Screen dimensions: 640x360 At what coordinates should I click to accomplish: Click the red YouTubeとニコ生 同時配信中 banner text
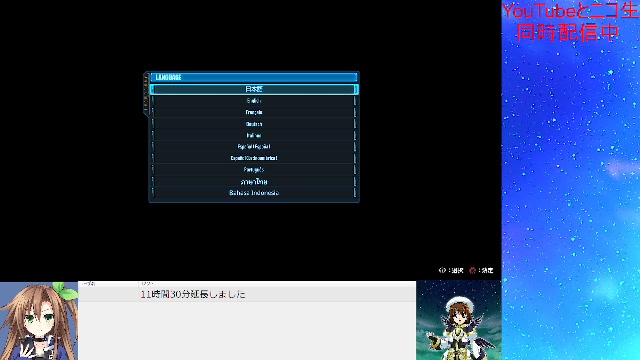pyautogui.click(x=569, y=22)
